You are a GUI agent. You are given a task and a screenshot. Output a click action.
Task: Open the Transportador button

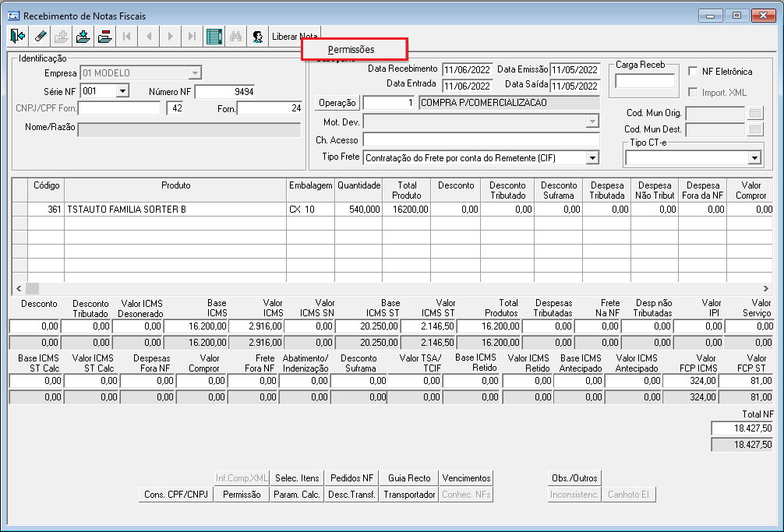tap(410, 495)
